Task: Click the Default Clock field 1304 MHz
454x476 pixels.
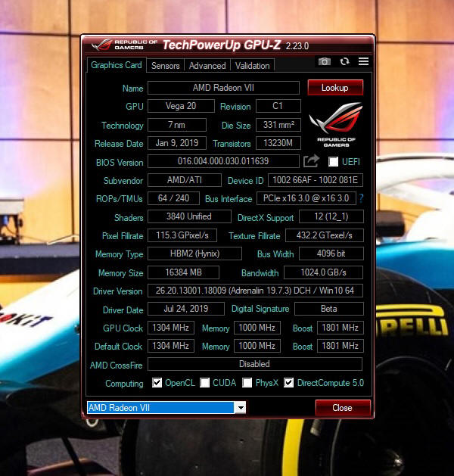Action: [171, 346]
